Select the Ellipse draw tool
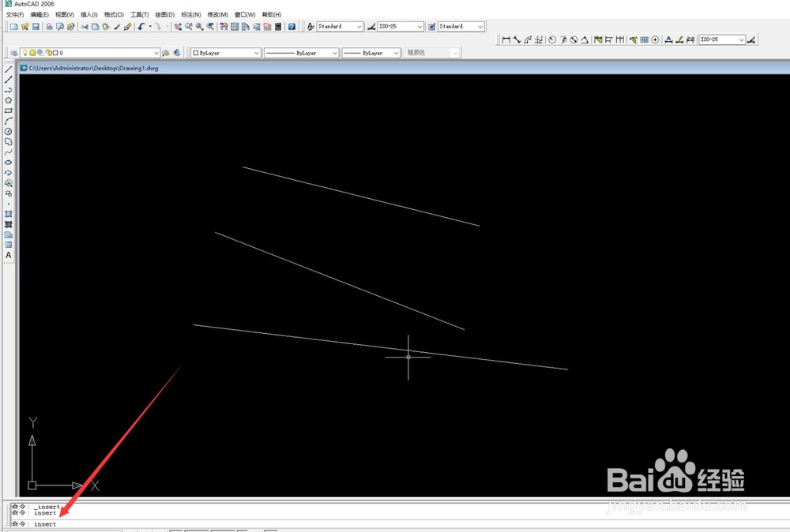 [8, 162]
